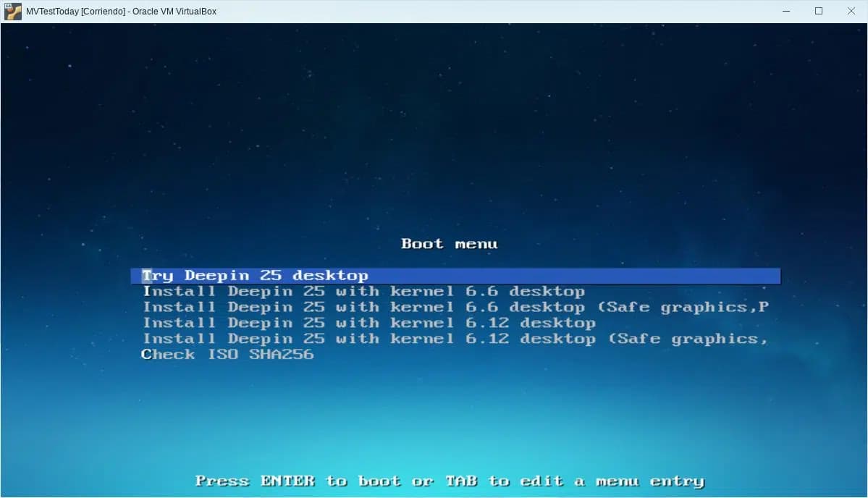868x498 pixels.
Task: Select 'Install Deepin 25 with kernel 6.6 desktop'
Action: (x=363, y=292)
